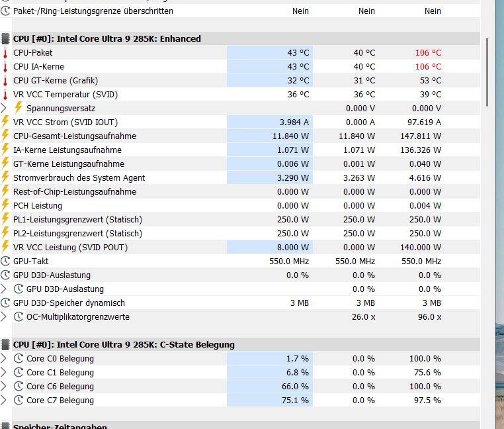Screen dimensions: 504x429
Task: Expand the Spannungsversatz row
Action: pyautogui.click(x=3, y=108)
